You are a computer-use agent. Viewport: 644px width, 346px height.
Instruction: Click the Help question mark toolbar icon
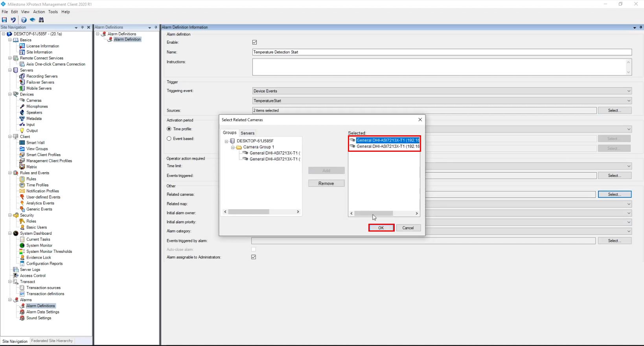pos(24,20)
